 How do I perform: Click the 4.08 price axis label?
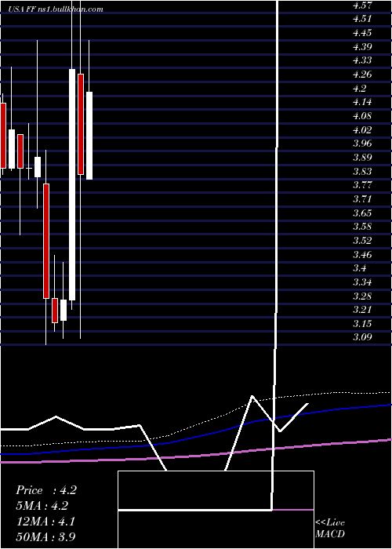point(362,116)
